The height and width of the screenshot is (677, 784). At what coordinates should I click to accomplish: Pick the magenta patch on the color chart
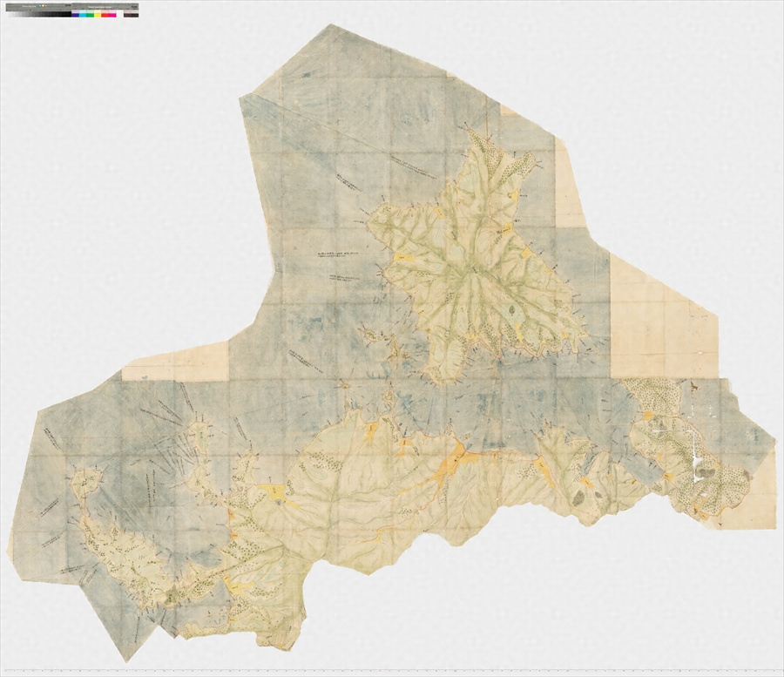pos(111,15)
